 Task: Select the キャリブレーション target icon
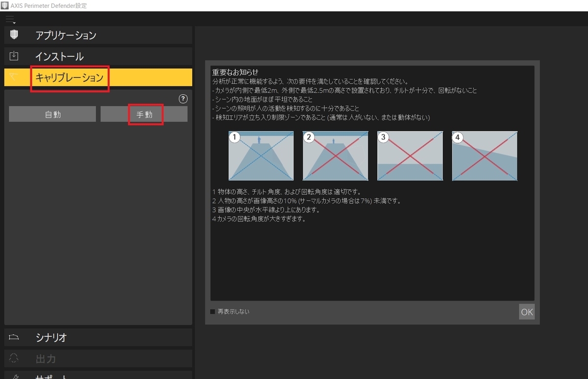point(14,77)
